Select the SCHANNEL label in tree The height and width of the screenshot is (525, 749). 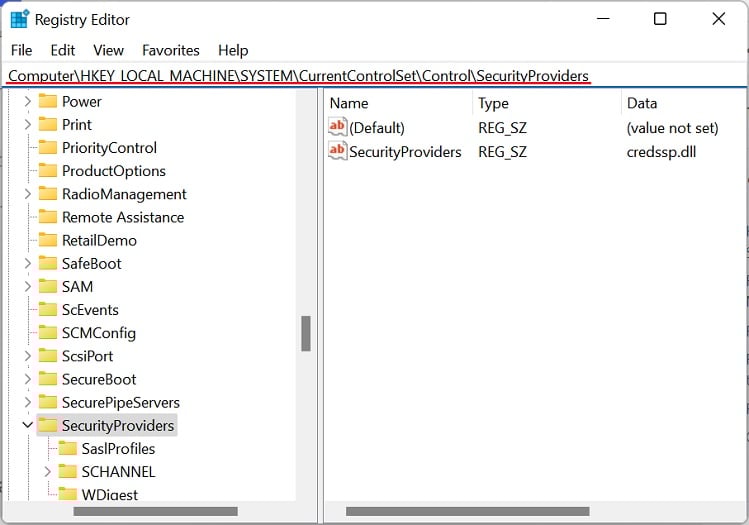click(x=118, y=471)
